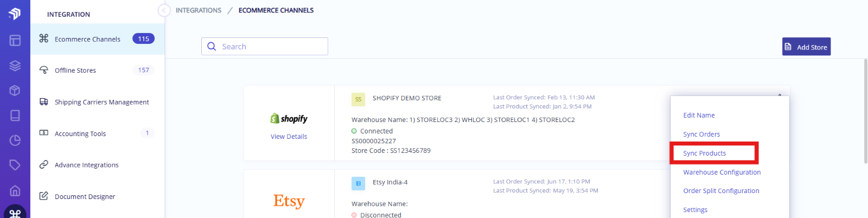This screenshot has height=218, width=868.
Task: Click the 115 count badge
Action: [x=143, y=39]
